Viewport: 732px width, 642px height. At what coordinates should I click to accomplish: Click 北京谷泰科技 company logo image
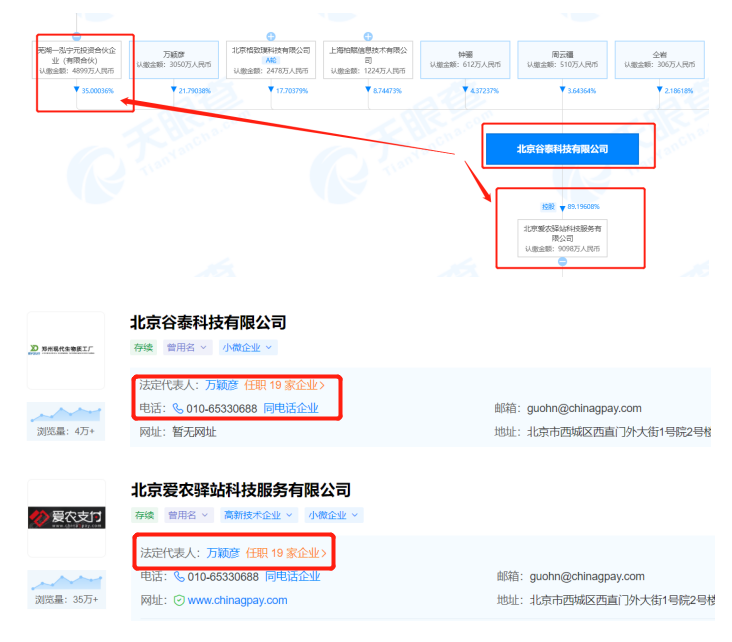tap(65, 351)
